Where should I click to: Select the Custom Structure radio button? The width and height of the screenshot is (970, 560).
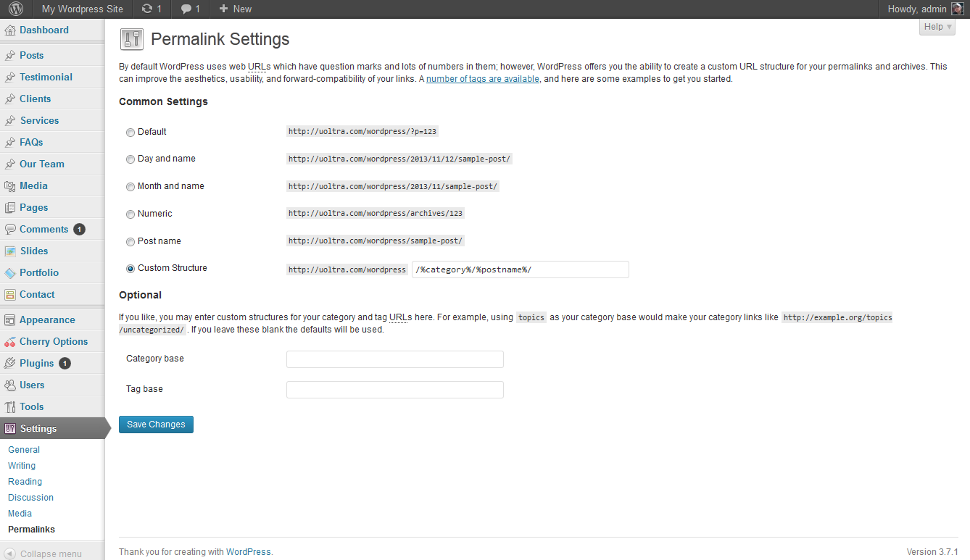click(x=130, y=269)
